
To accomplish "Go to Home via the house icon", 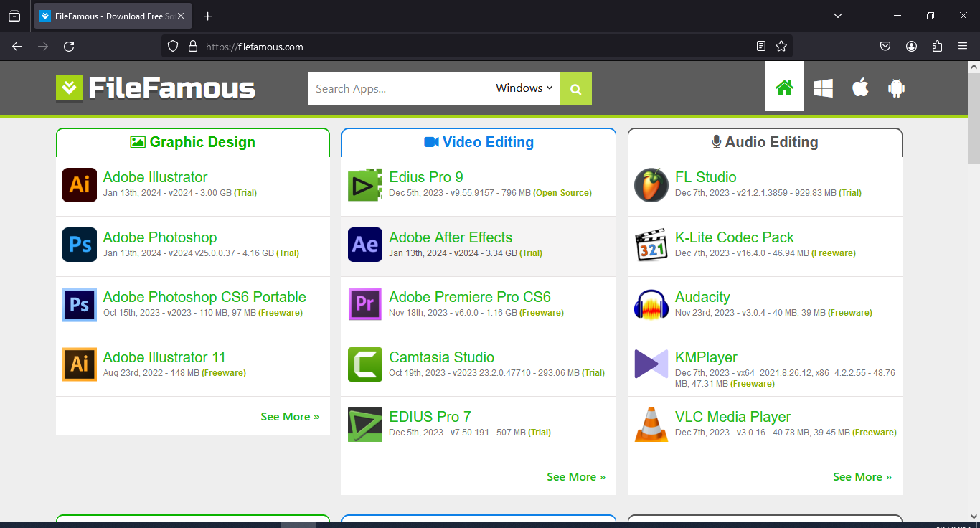I will 785,88.
